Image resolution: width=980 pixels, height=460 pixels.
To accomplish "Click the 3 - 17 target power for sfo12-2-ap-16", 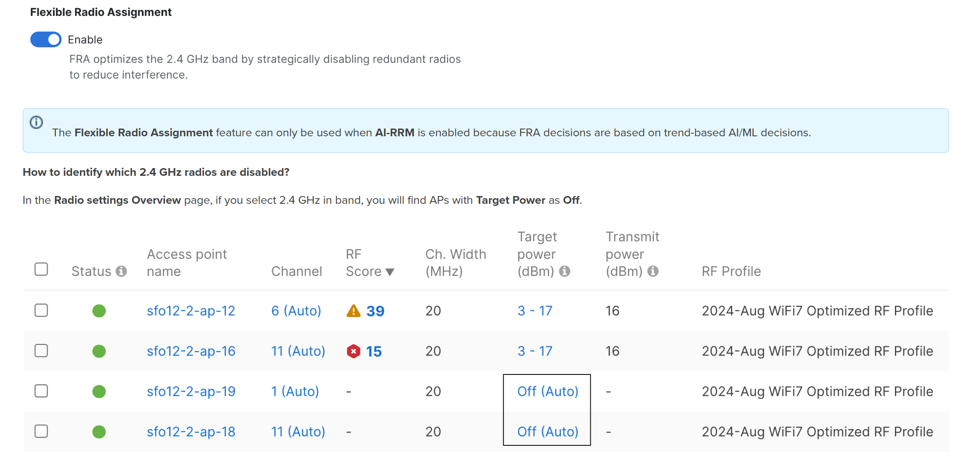I will [534, 351].
